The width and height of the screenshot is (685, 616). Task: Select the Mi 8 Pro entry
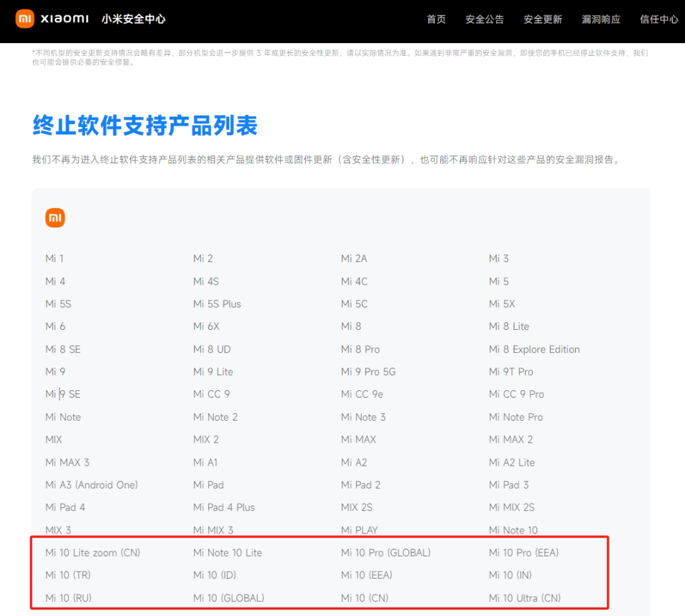click(x=360, y=350)
